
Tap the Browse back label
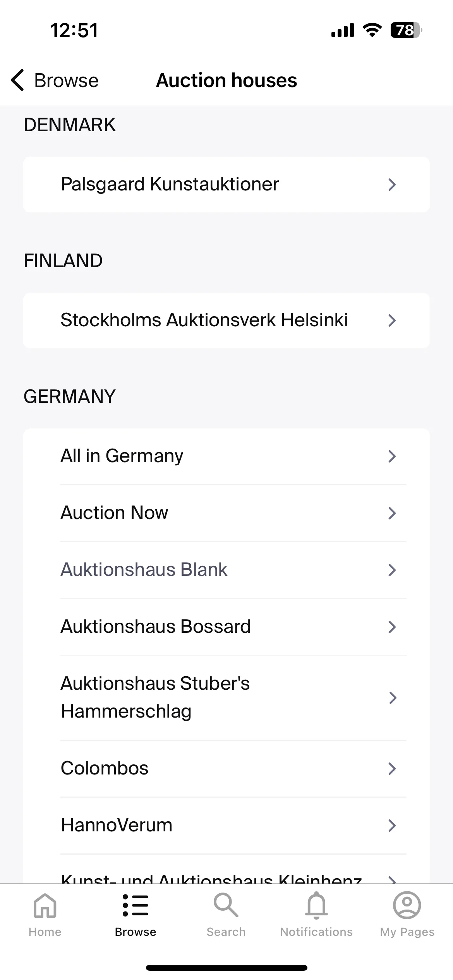[67, 81]
